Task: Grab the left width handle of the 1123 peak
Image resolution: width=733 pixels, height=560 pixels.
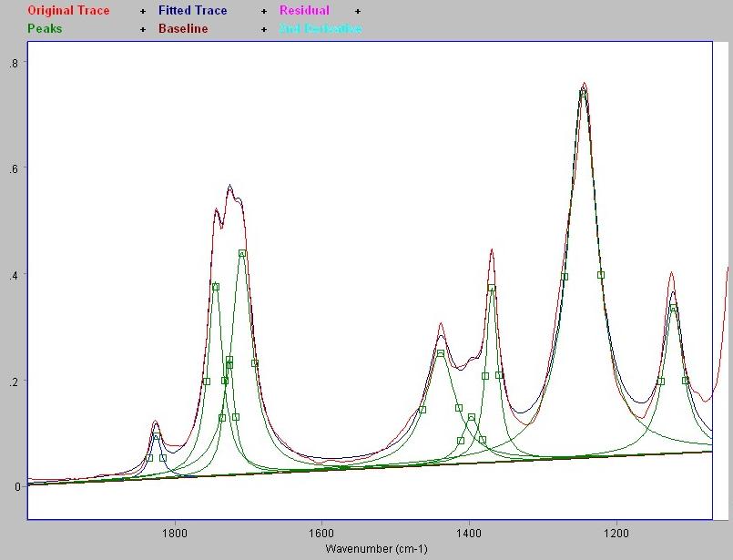Action: point(661,382)
